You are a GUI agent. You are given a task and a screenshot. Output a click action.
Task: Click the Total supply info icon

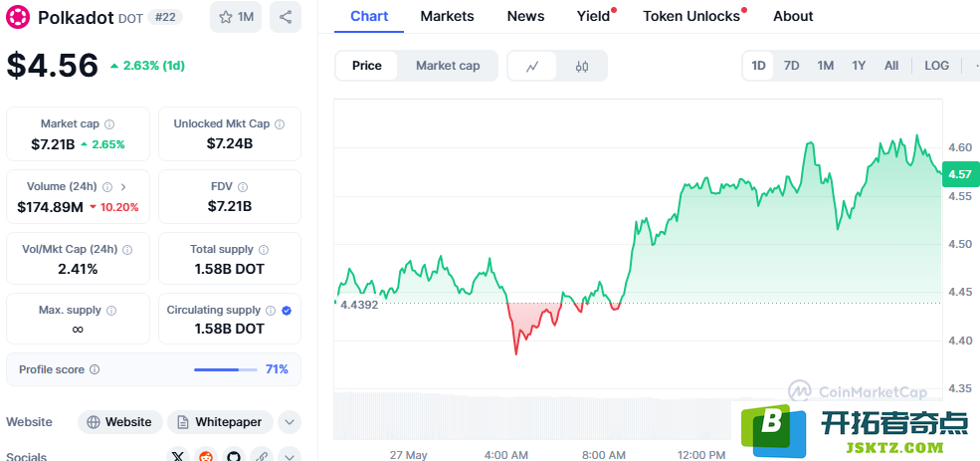click(x=264, y=250)
